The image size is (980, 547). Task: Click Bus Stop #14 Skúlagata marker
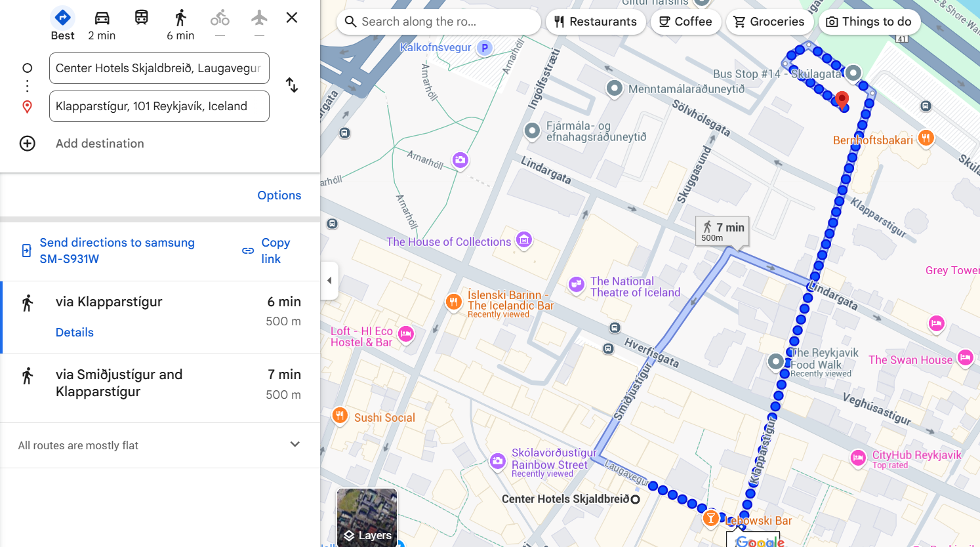(x=853, y=73)
